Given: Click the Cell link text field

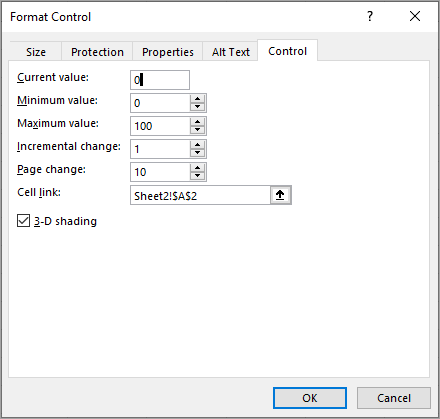Looking at the screenshot, I should (200, 195).
